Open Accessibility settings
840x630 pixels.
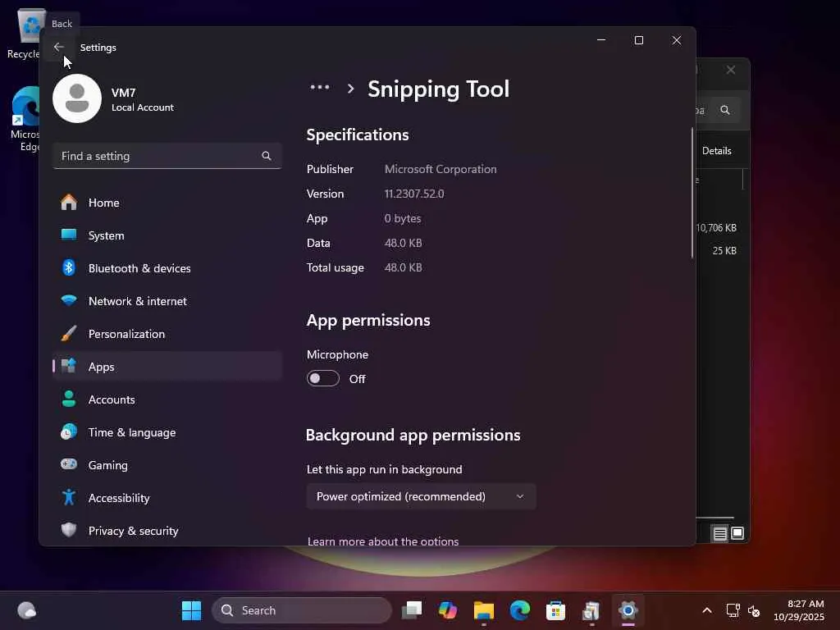(x=167, y=498)
